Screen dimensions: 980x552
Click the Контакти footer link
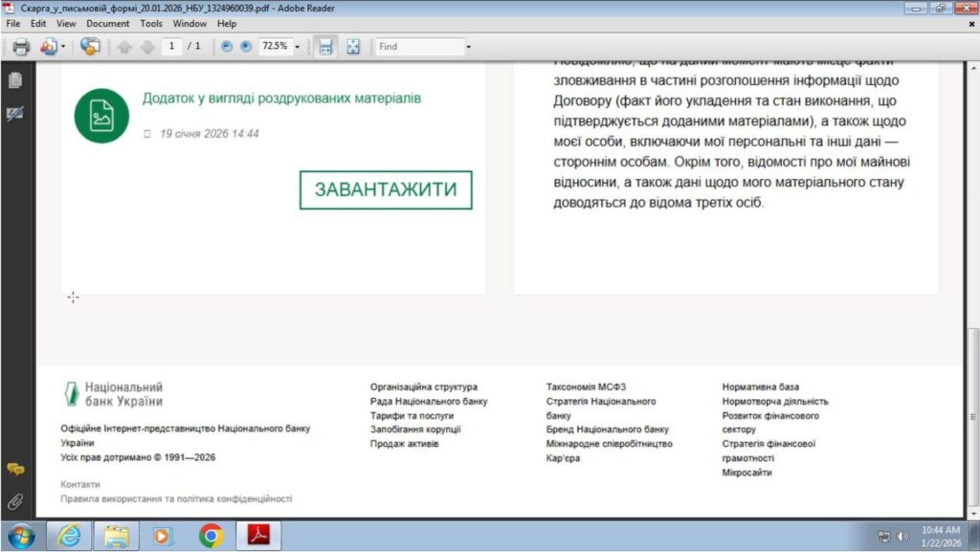[79, 484]
